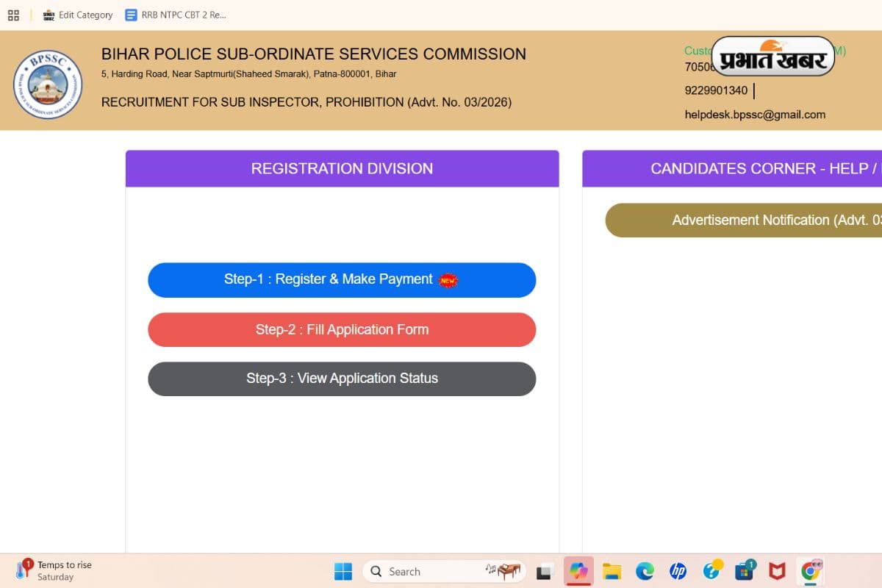Open Step-3 View Application Status

tap(342, 379)
